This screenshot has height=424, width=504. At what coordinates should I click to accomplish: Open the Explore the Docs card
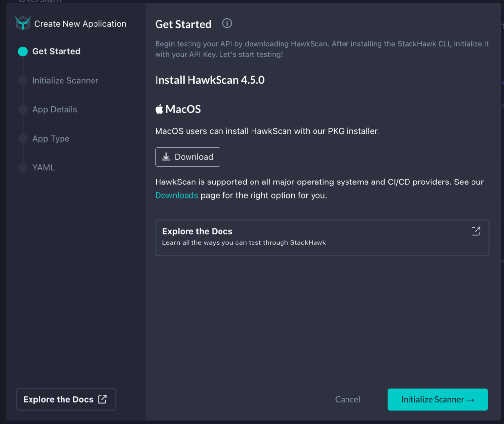pyautogui.click(x=322, y=238)
